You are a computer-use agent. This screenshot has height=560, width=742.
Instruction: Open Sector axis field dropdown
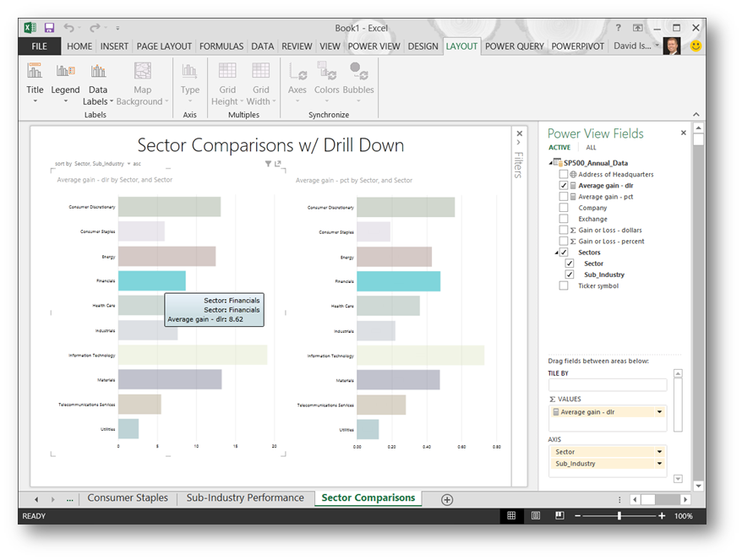659,452
